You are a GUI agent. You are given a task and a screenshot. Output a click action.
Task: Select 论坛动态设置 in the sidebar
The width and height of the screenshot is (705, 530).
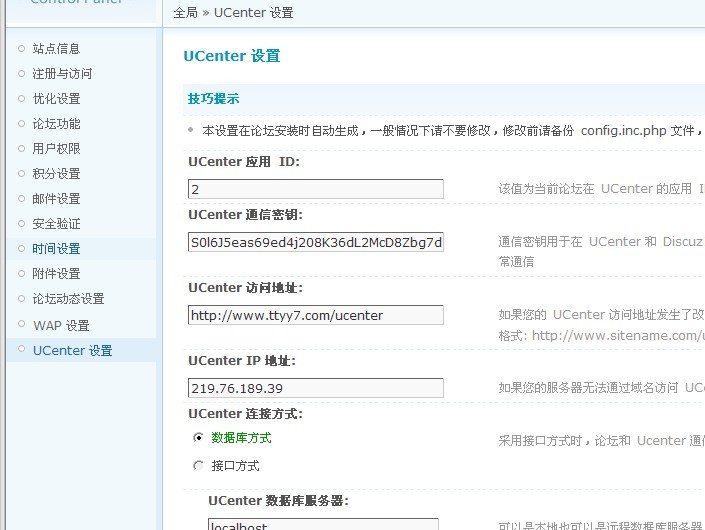68,298
